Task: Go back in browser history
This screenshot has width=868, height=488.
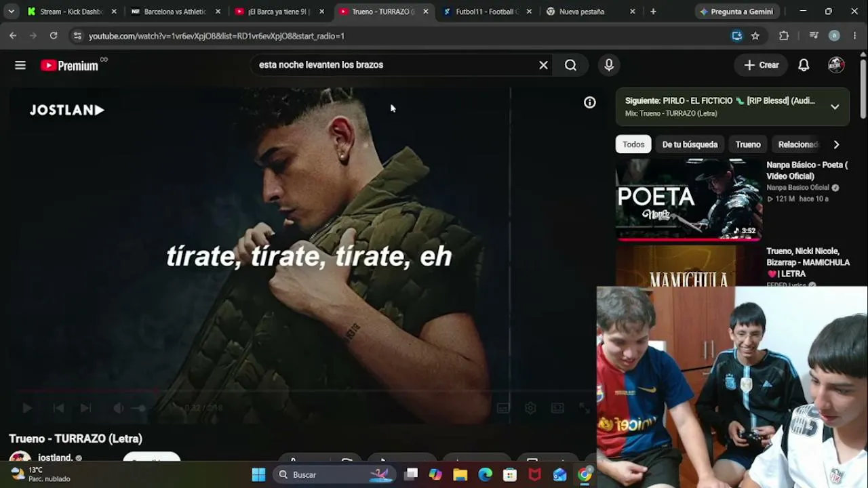Action: (13, 36)
